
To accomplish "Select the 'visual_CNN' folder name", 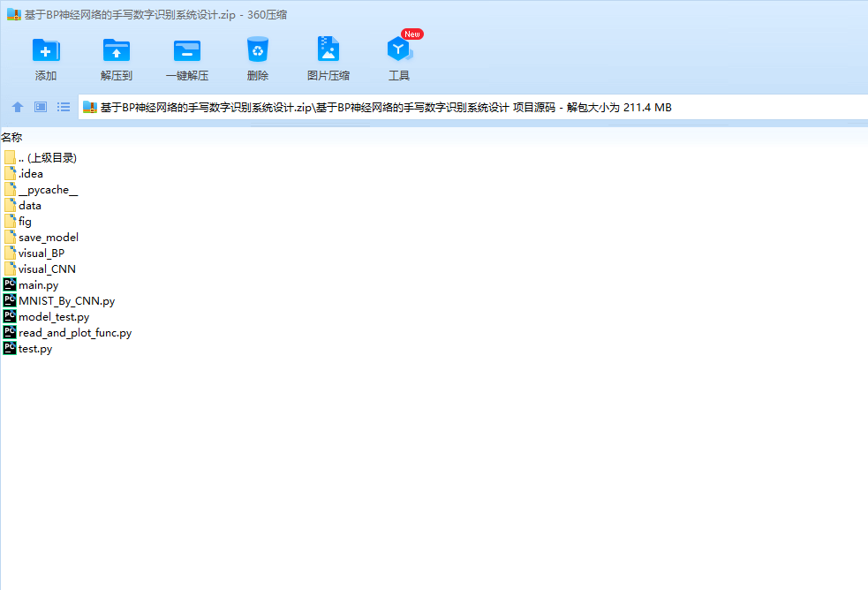I will point(47,269).
